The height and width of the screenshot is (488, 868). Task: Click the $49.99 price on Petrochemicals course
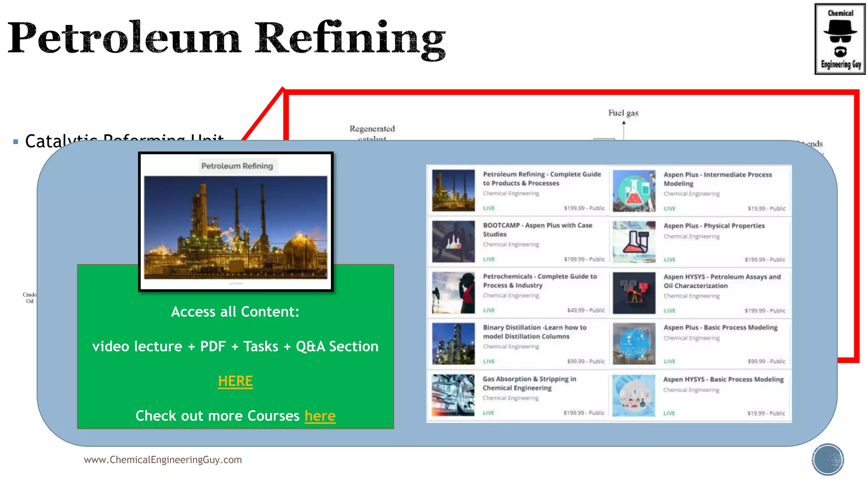click(x=576, y=311)
